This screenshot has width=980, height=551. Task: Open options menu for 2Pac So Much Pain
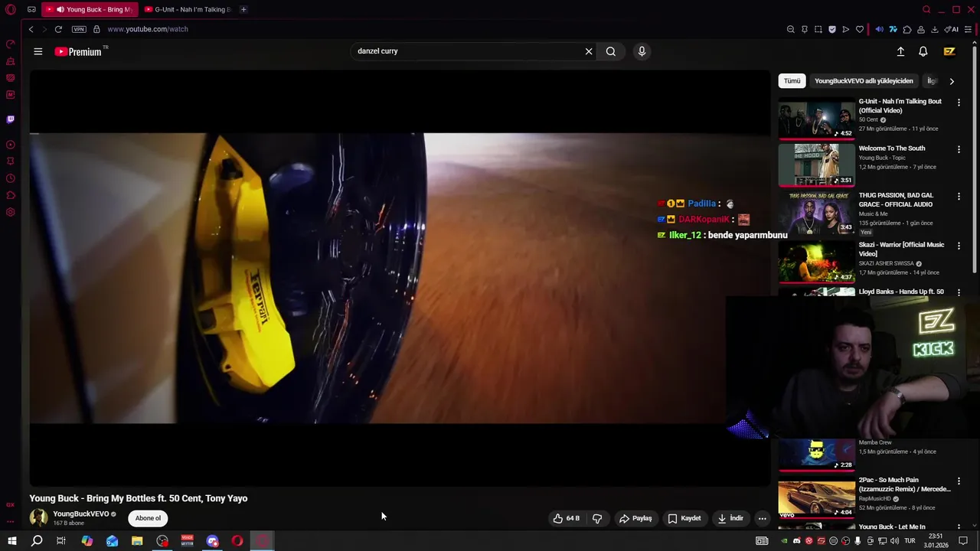click(x=959, y=481)
